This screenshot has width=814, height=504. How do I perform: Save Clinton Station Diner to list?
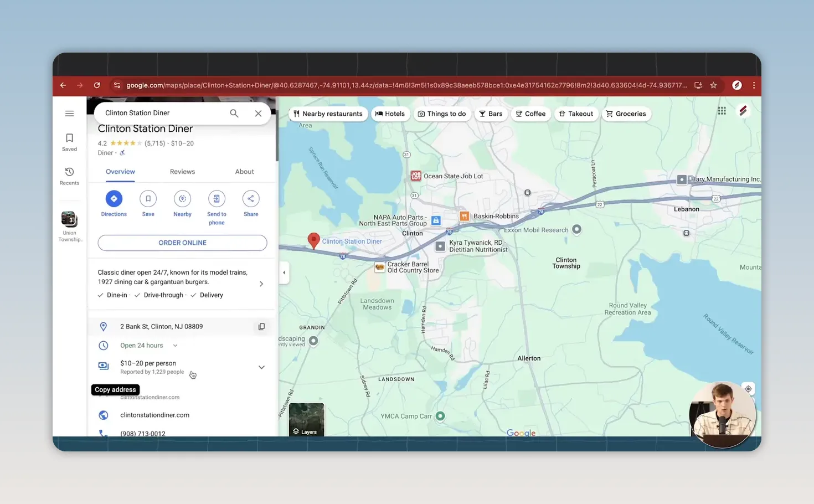point(148,203)
